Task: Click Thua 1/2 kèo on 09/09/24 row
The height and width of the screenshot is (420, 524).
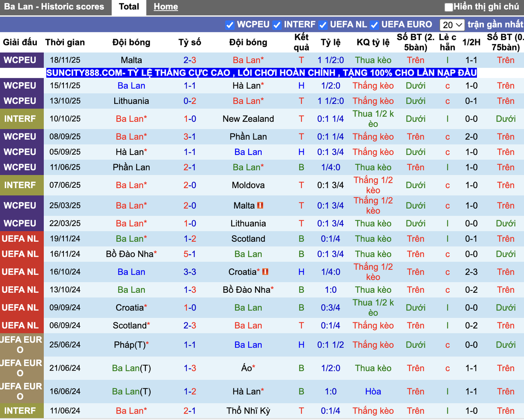Action: (x=373, y=308)
